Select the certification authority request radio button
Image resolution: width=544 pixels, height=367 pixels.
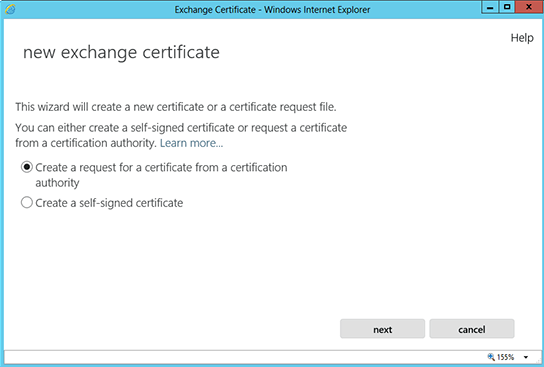(x=27, y=167)
